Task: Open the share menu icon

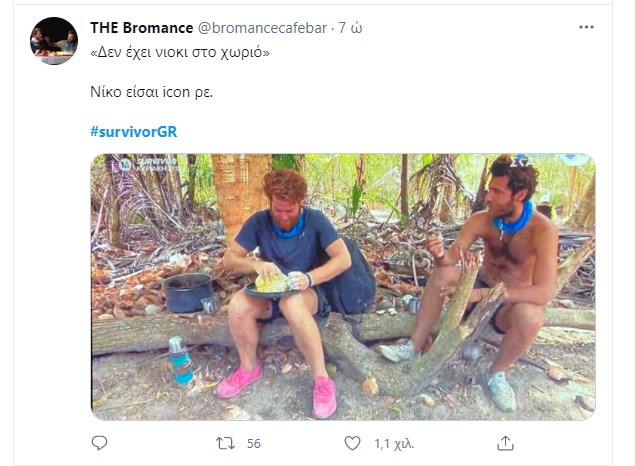Action: click(506, 442)
